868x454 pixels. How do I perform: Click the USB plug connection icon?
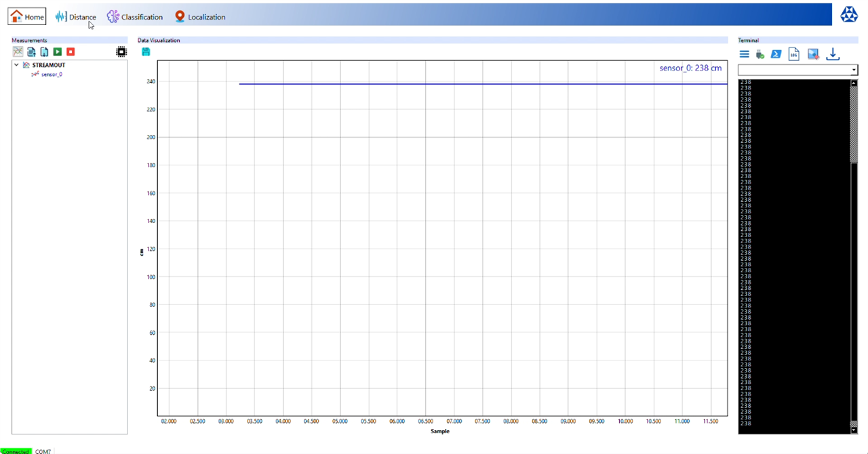point(760,54)
